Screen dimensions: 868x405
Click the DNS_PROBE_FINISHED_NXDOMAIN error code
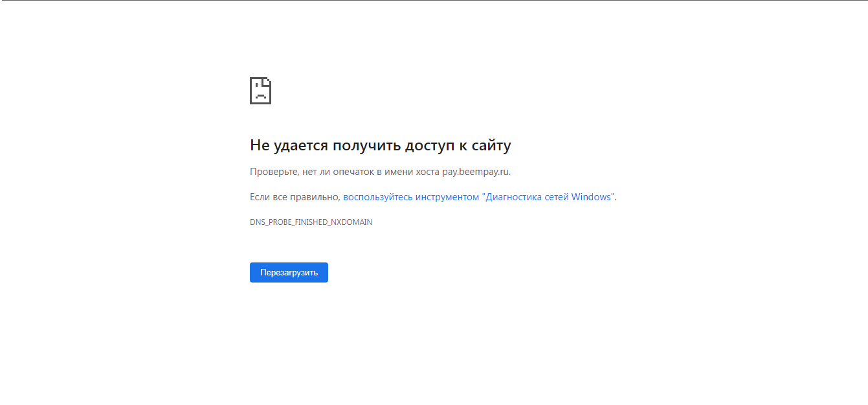click(x=311, y=222)
